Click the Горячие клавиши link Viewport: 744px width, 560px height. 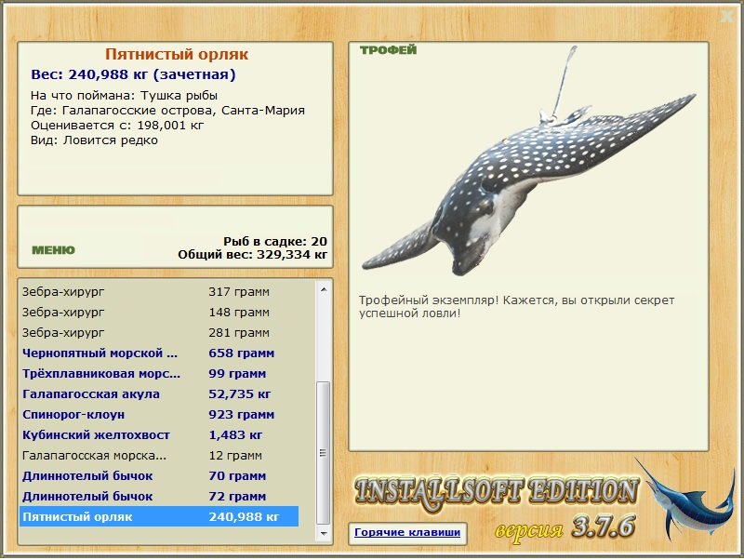pyautogui.click(x=407, y=532)
